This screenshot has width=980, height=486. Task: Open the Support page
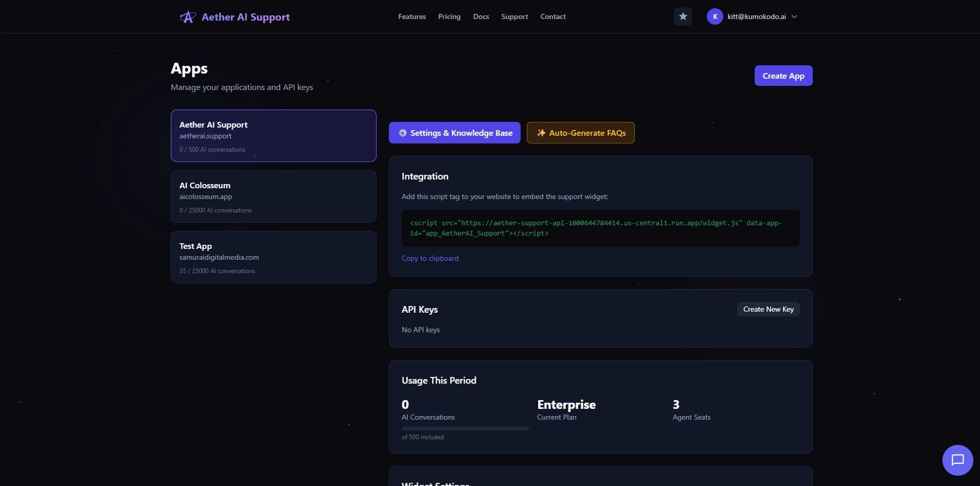514,16
